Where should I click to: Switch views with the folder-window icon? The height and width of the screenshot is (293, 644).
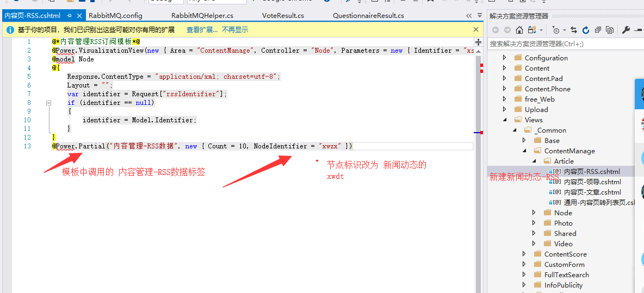point(532,30)
